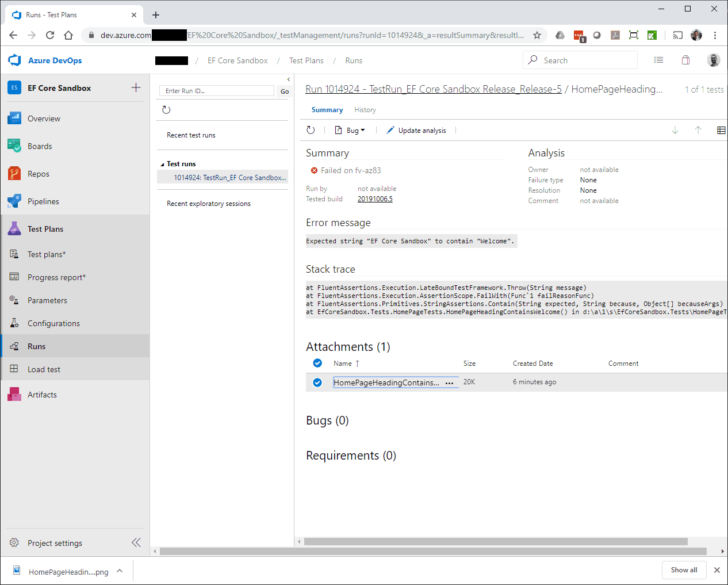Toggle the select-all attachments checkbox
The height and width of the screenshot is (585, 728).
[317, 363]
